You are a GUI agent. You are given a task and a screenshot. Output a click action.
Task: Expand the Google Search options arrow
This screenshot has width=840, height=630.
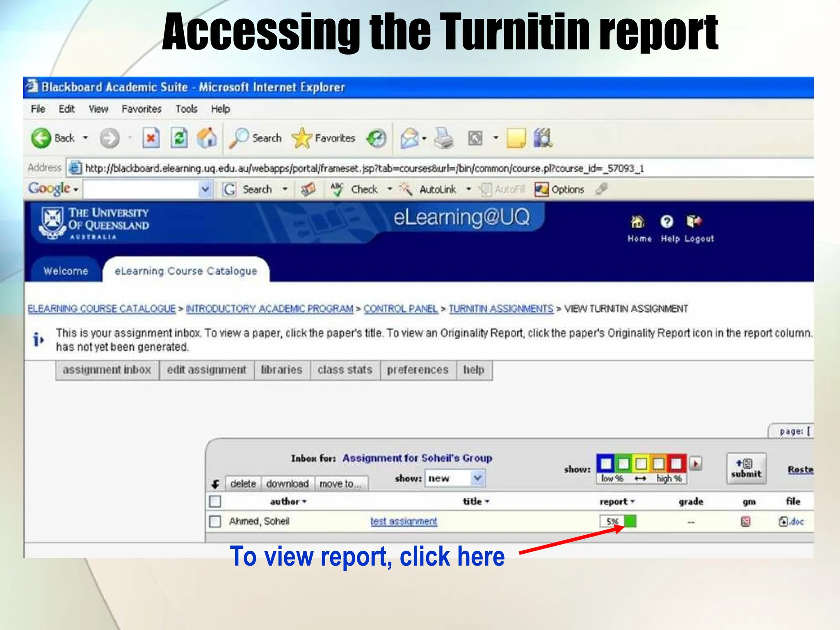tap(285, 189)
